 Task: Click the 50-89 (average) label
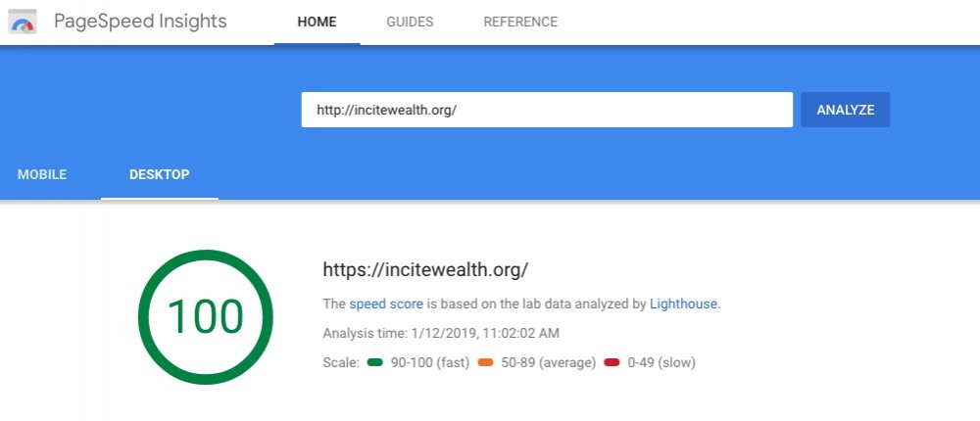point(549,363)
